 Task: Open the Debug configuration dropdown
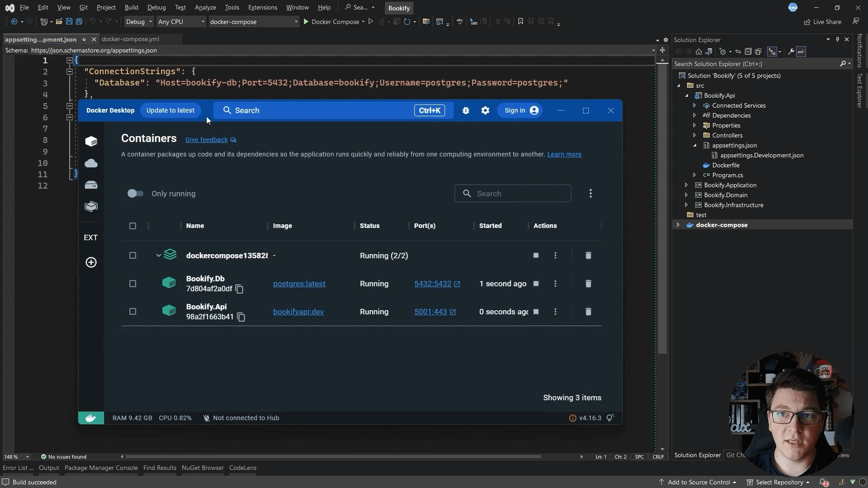pos(139,22)
